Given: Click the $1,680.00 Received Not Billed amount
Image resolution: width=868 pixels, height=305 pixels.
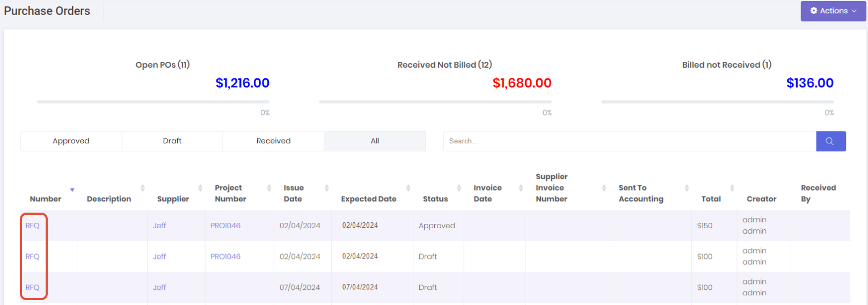Looking at the screenshot, I should pos(522,83).
